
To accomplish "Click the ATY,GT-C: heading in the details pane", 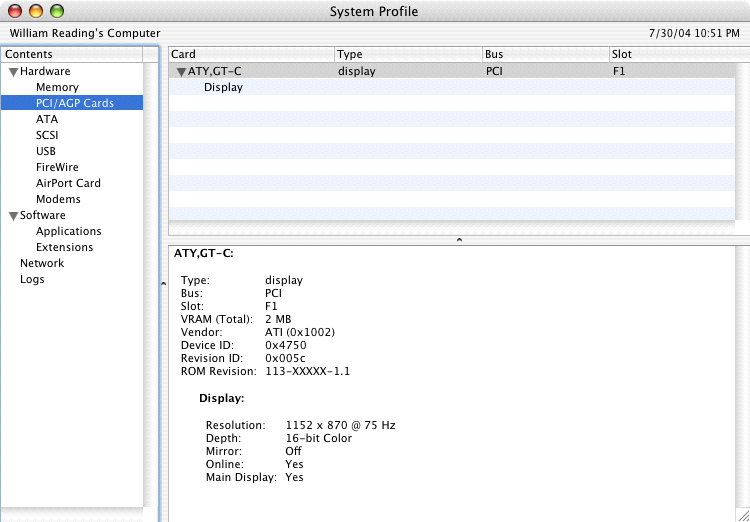I will tap(204, 254).
